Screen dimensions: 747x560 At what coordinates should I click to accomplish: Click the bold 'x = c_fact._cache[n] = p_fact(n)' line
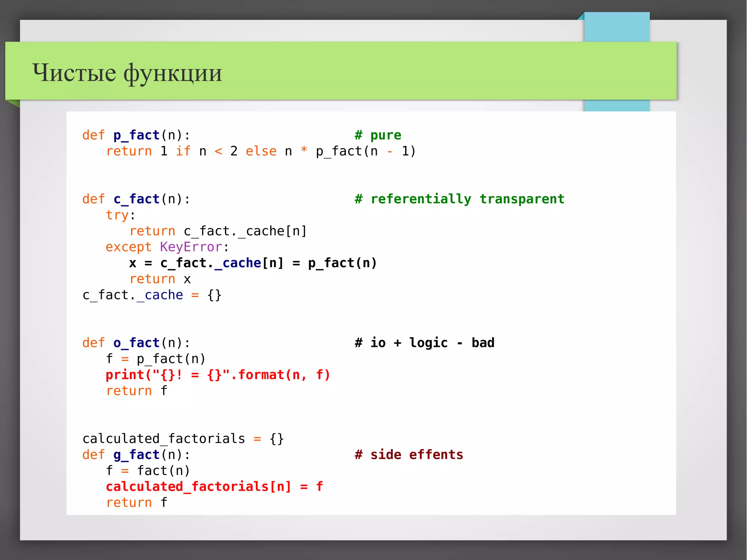(x=253, y=263)
